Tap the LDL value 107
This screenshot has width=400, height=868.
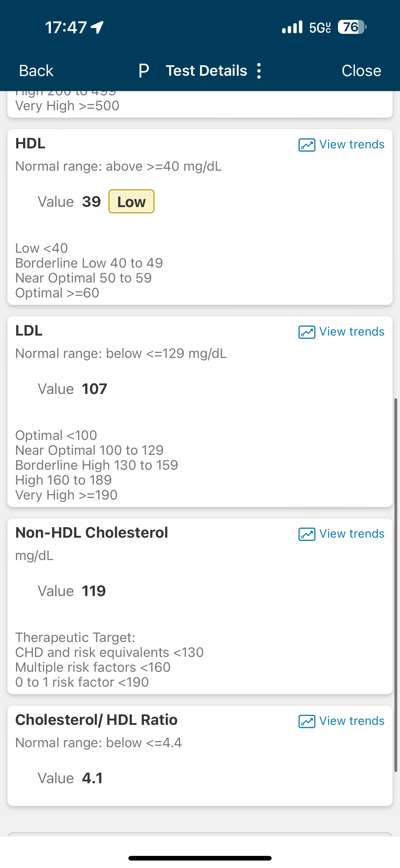point(94,389)
